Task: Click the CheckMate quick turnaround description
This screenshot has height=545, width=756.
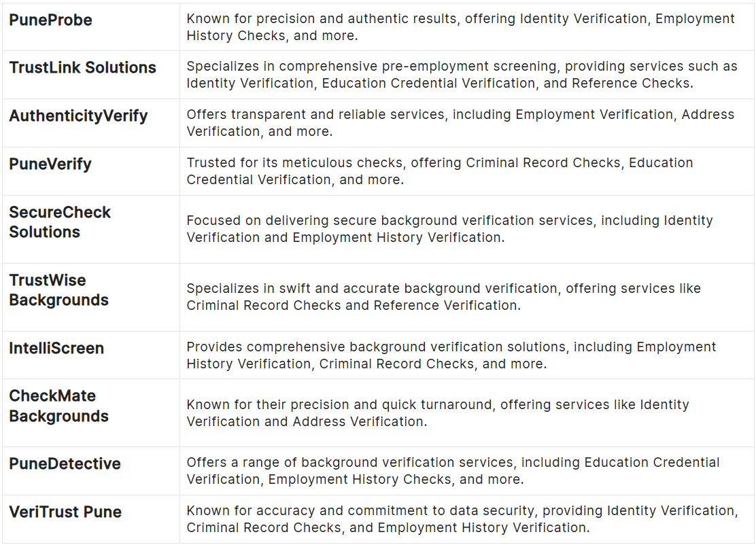Action: (x=438, y=413)
